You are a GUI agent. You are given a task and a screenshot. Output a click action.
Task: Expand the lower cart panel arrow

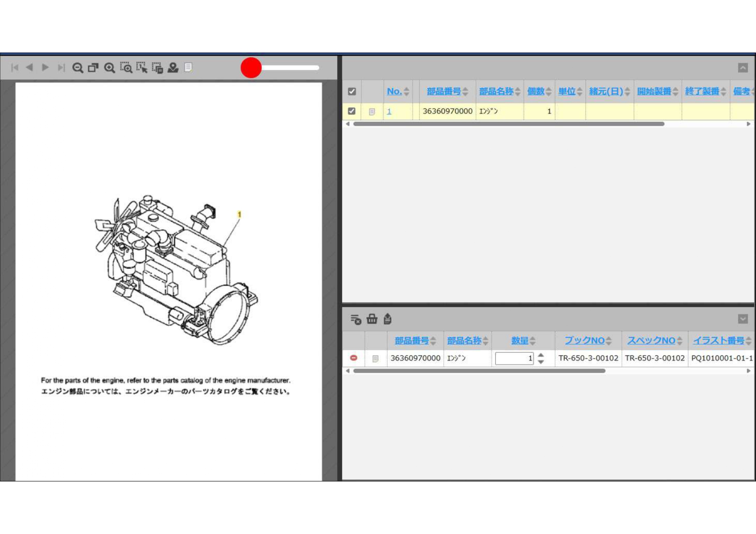[743, 319]
